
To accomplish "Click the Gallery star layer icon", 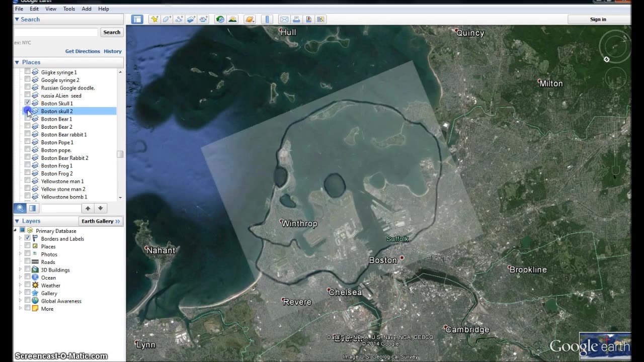I will tap(35, 293).
